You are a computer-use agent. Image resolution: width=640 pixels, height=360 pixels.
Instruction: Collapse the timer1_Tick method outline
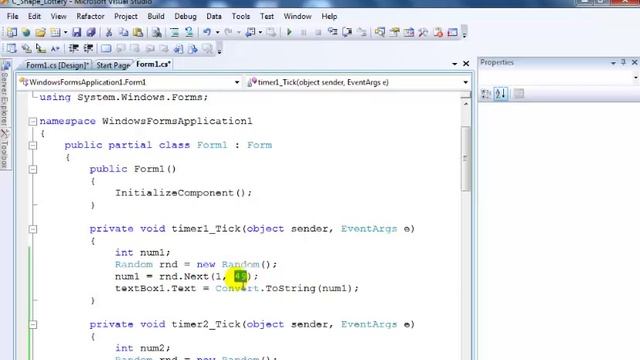(x=33, y=229)
